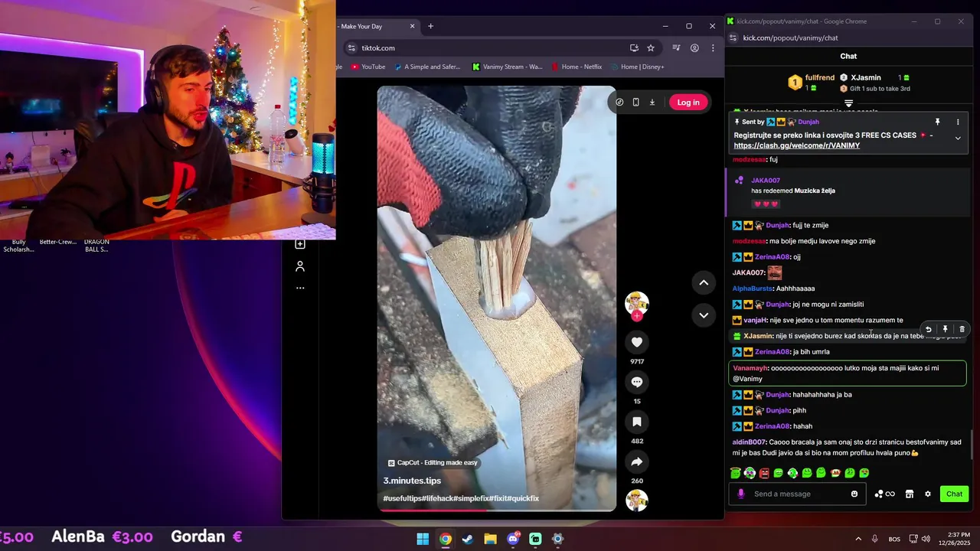Open the Chrome three-dot menu

pos(713,48)
